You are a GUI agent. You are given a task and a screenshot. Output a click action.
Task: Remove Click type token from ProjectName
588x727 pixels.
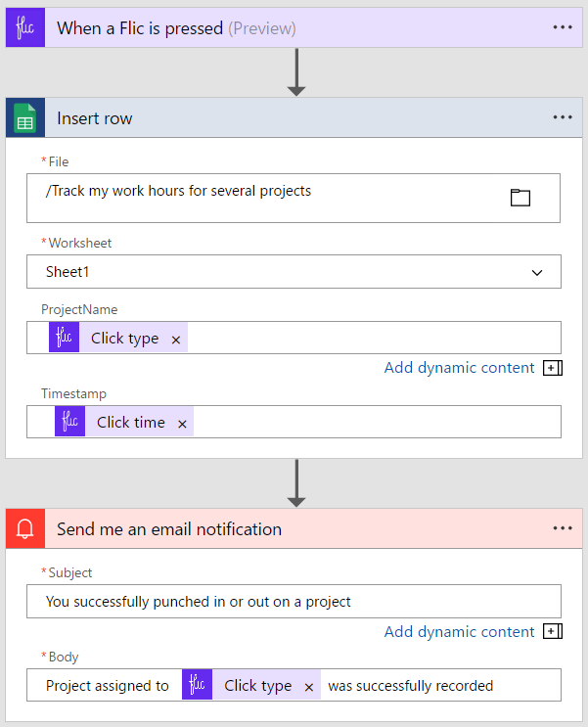pos(176,339)
